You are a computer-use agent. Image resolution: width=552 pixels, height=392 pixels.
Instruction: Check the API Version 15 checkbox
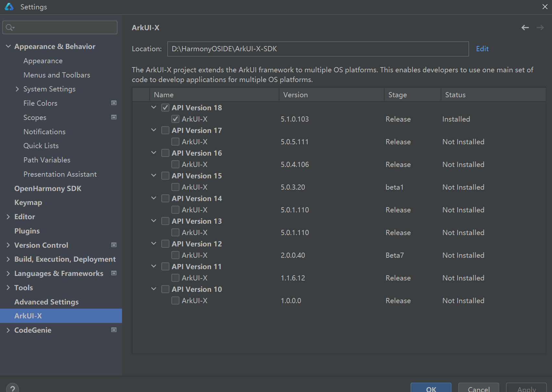(x=165, y=176)
